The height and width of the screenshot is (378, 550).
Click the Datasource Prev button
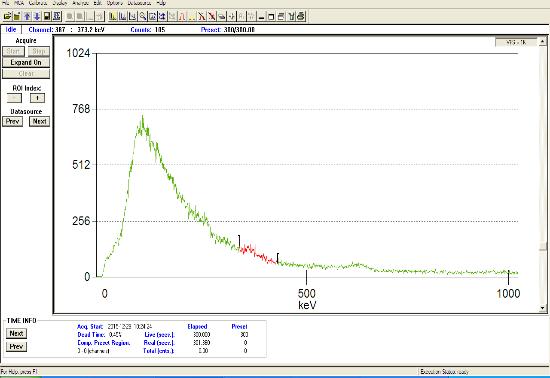coord(13,121)
